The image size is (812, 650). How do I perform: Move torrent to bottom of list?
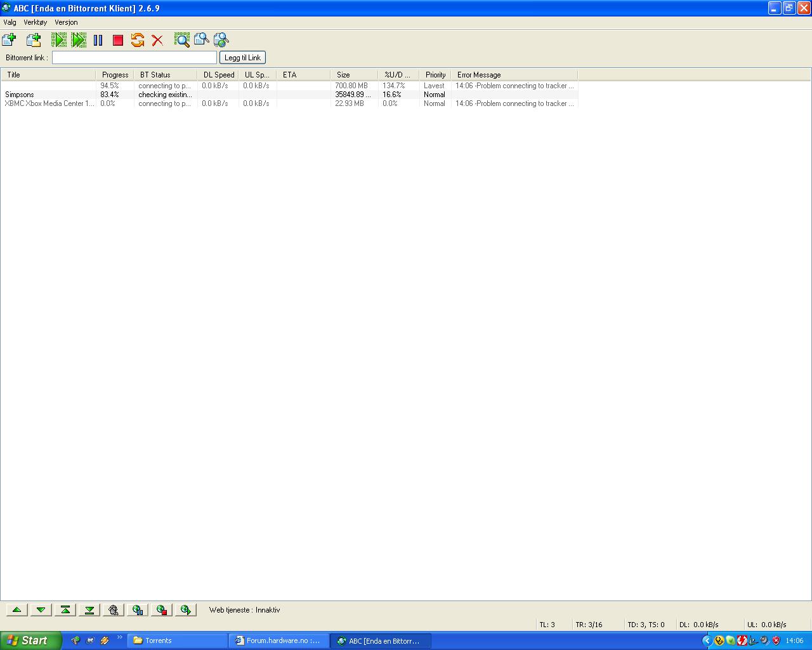click(89, 610)
